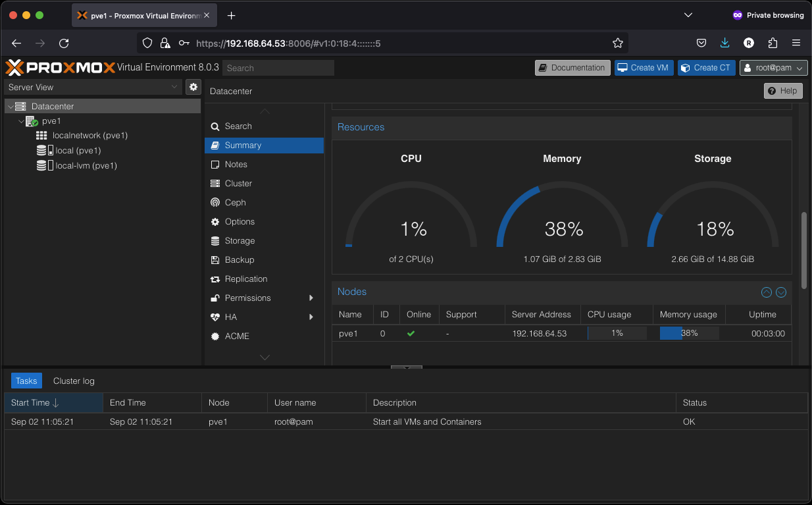The width and height of the screenshot is (812, 505).
Task: Switch to the Cluster log tab
Action: tap(74, 381)
